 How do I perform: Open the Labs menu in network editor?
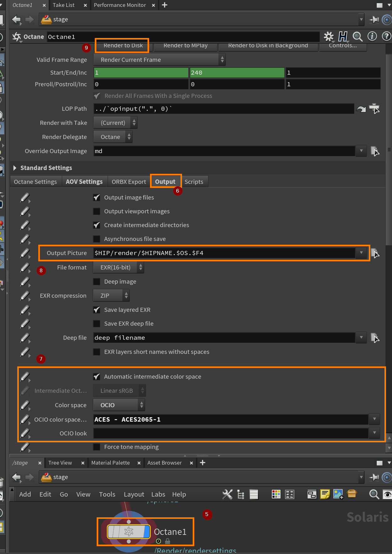(158, 494)
